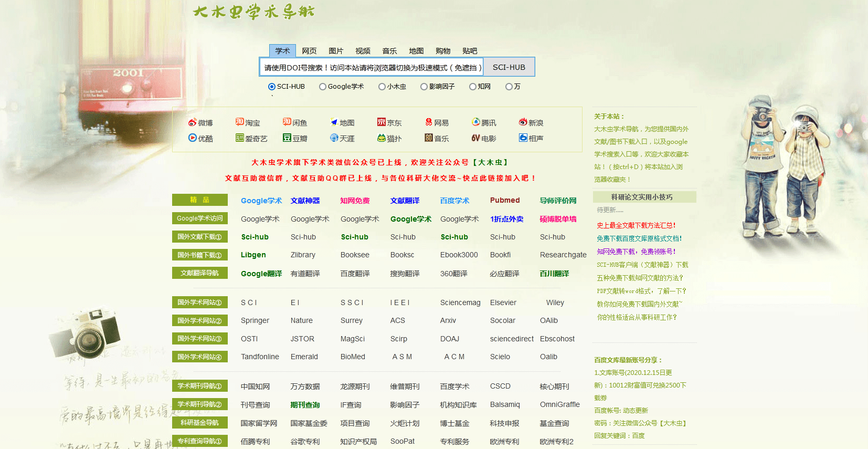Open the 科研基金导航 category button
Screen dimensions: 868x449
[x=200, y=422]
